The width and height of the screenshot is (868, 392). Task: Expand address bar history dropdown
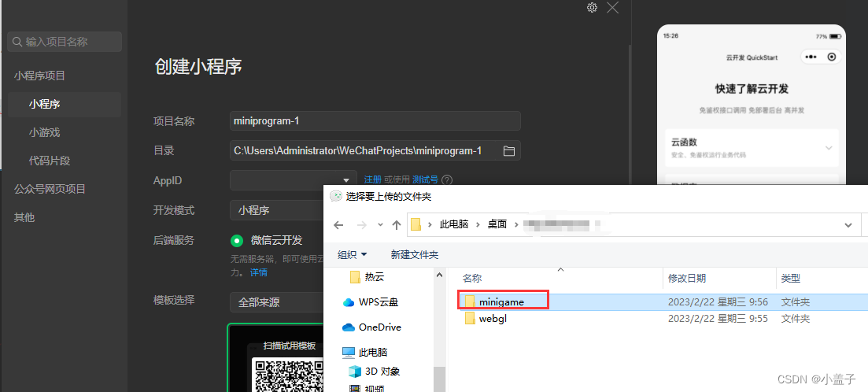point(848,225)
